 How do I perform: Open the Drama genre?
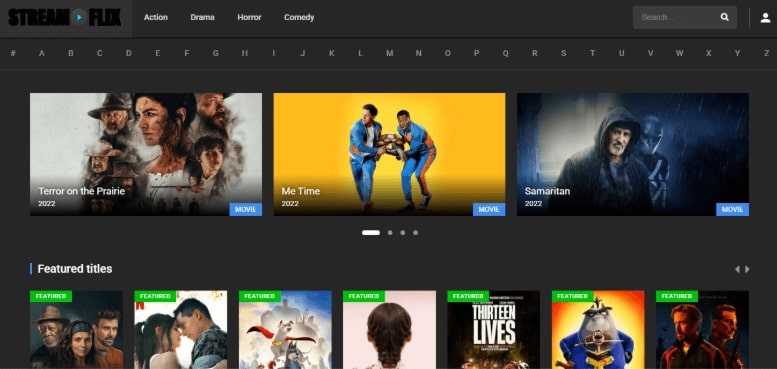click(x=202, y=17)
